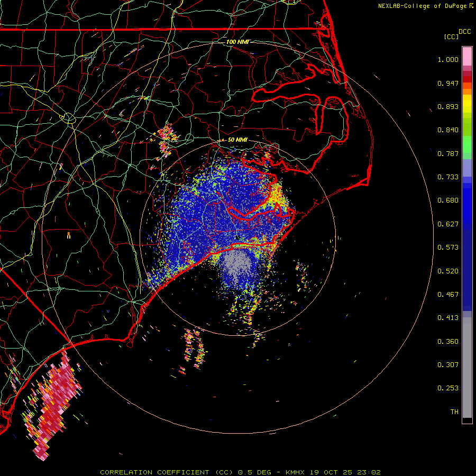
Task: Click the pink segment of the color bar
Action: pos(467,57)
